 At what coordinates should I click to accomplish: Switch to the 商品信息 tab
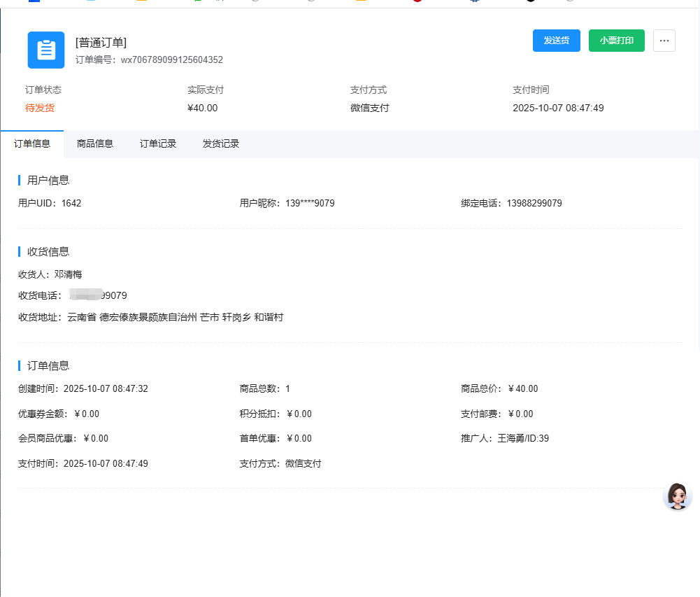[95, 144]
